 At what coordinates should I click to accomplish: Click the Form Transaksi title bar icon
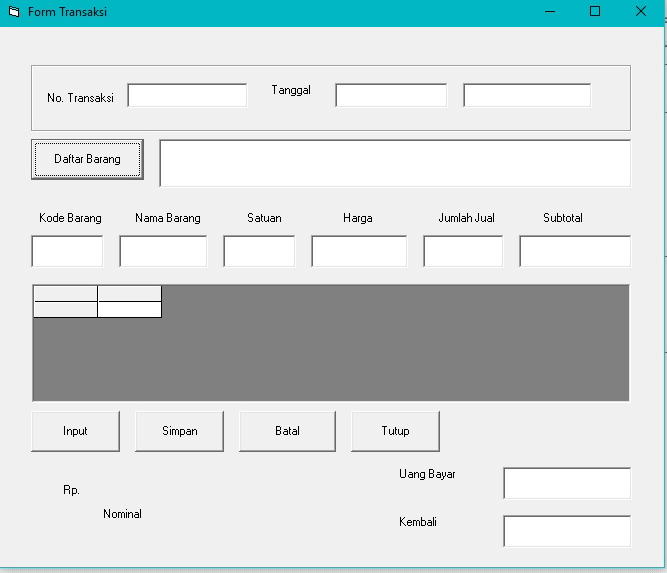(x=14, y=12)
